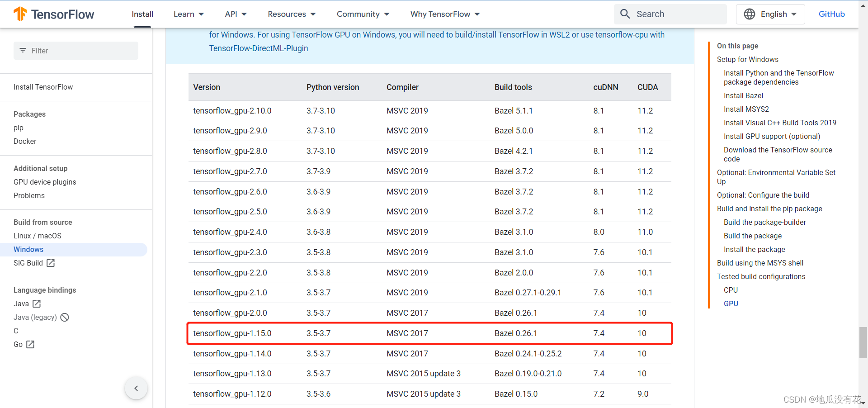Expand the Why TensorFlow menu
This screenshot has height=408, width=868.
coord(445,14)
